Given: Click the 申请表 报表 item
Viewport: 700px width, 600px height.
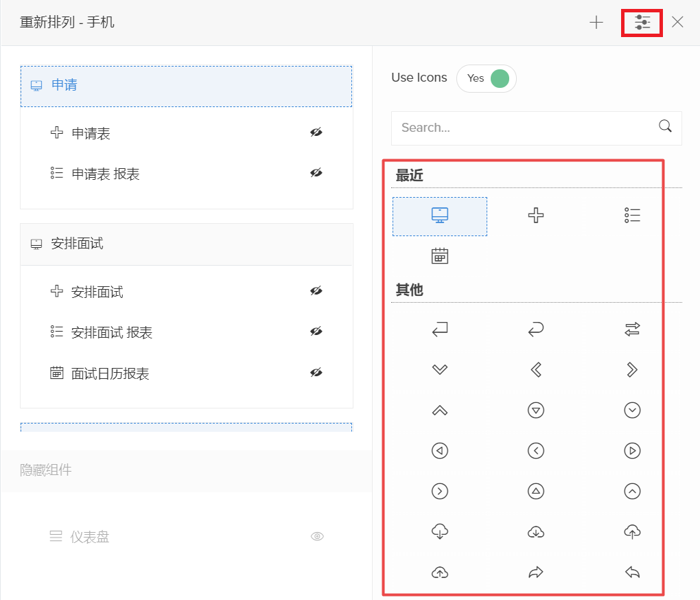Looking at the screenshot, I should click(x=106, y=174).
